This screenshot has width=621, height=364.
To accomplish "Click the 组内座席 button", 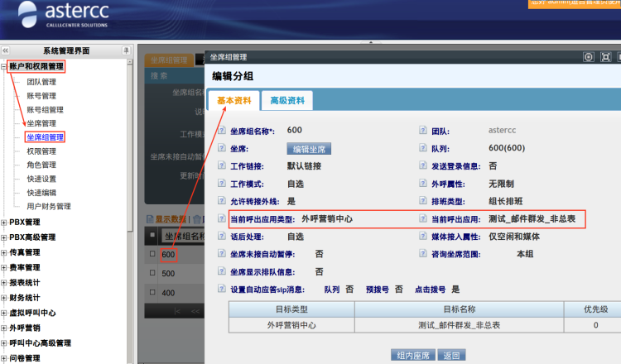I will [412, 355].
